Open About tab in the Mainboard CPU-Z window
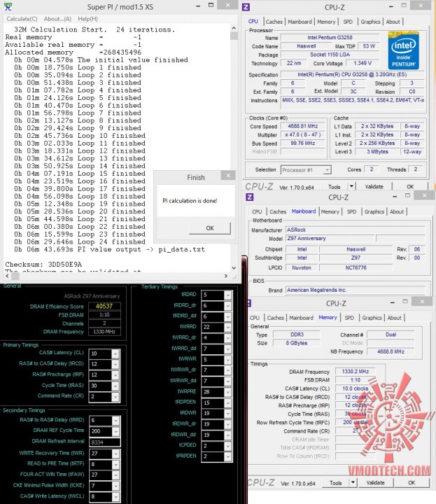 point(397,211)
